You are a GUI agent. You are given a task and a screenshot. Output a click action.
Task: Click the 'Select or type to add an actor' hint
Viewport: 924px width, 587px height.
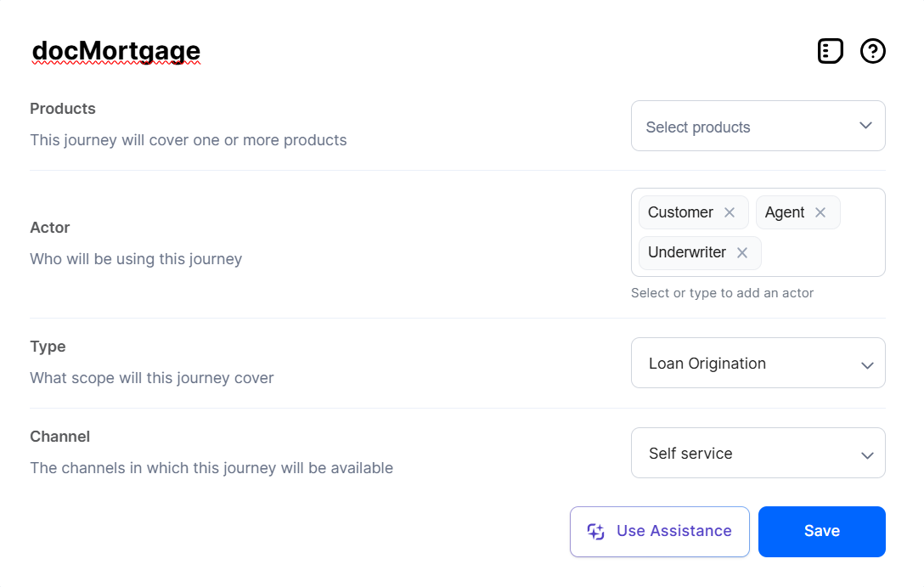(722, 293)
